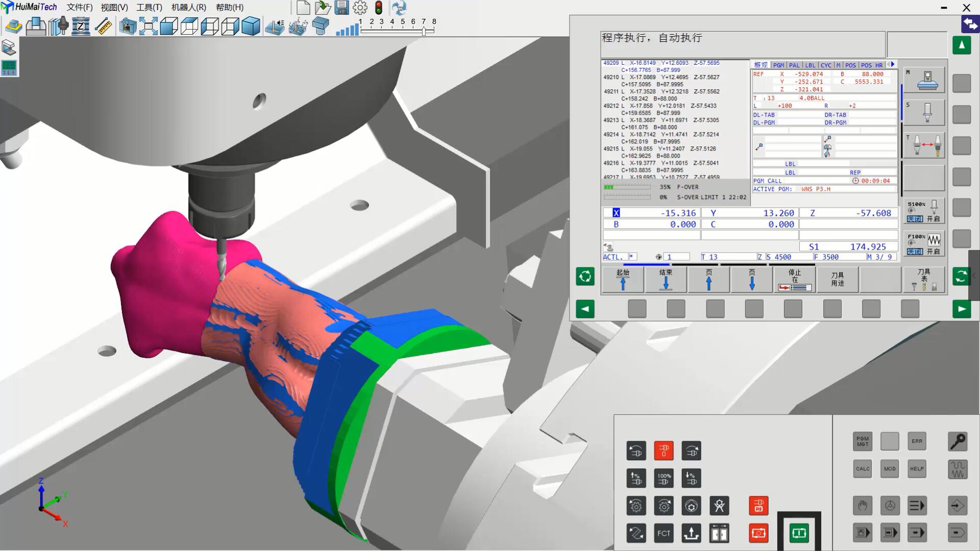
Task: Click the simulation speed slider at level 4
Action: 392,31
